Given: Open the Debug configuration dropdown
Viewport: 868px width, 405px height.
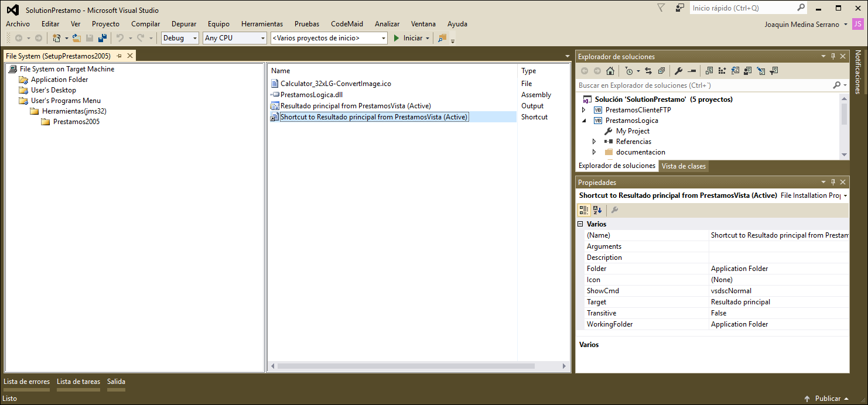Looking at the screenshot, I should tap(180, 38).
